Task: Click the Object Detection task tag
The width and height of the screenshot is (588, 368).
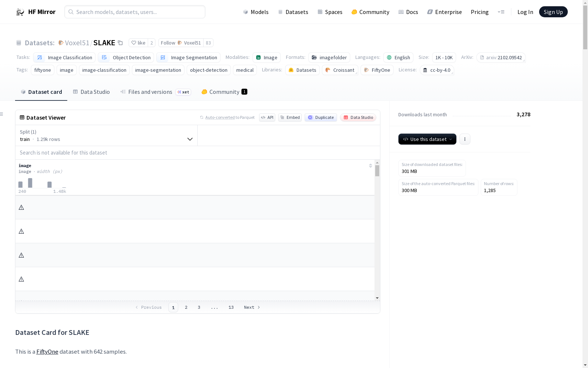Action: tap(126, 57)
